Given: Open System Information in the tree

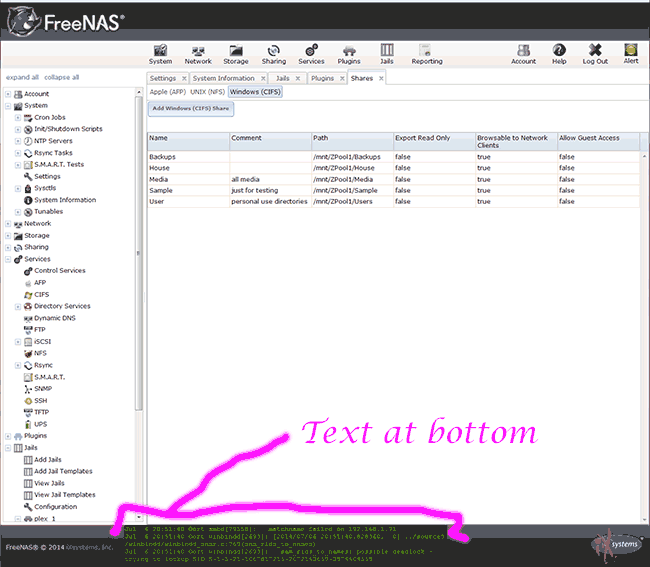Looking at the screenshot, I should (65, 200).
